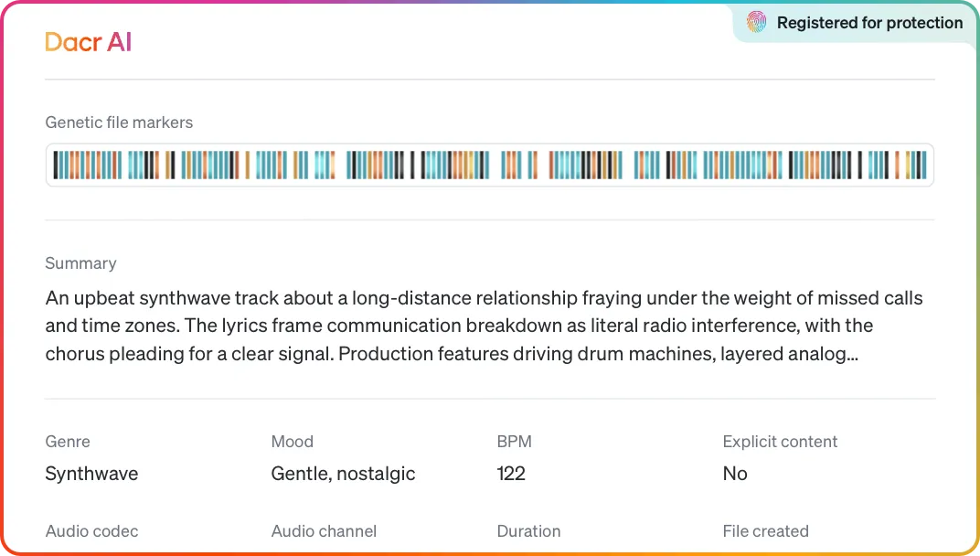Click the Audio channel label

(324, 531)
